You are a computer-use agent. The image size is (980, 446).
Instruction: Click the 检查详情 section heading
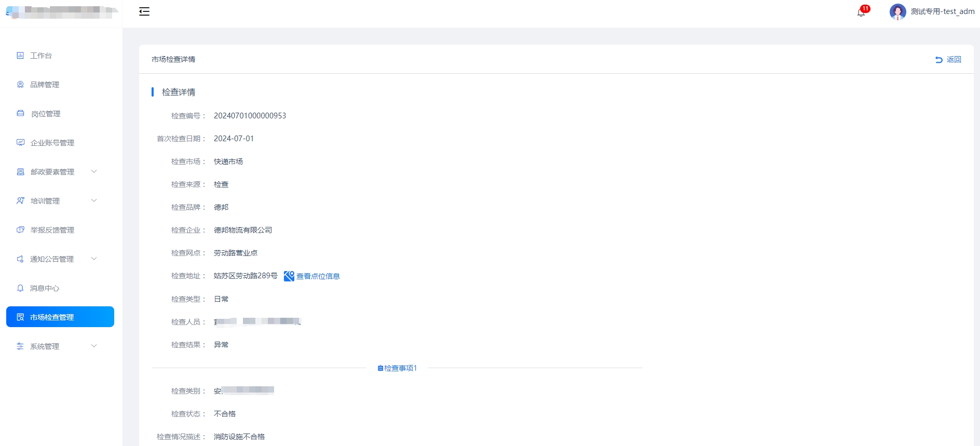tap(179, 92)
